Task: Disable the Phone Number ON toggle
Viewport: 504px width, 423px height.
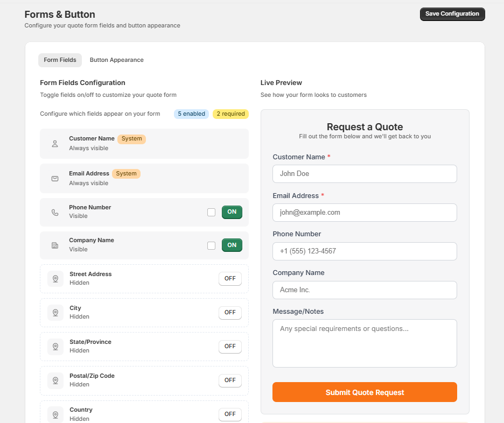Action: (232, 212)
